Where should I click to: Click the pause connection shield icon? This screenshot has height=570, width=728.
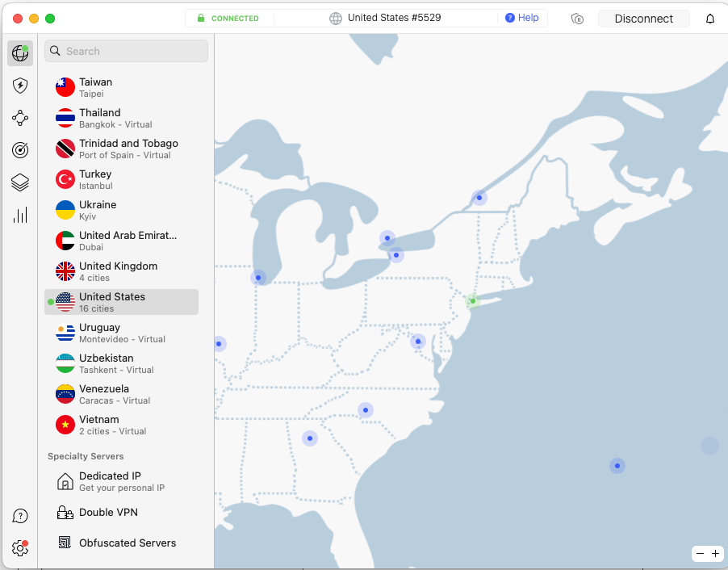click(x=577, y=19)
